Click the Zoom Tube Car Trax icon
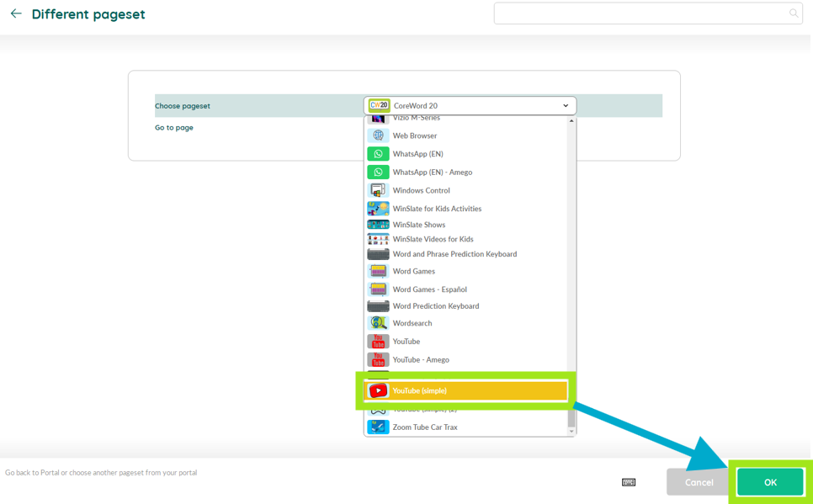813x504 pixels. pos(378,427)
